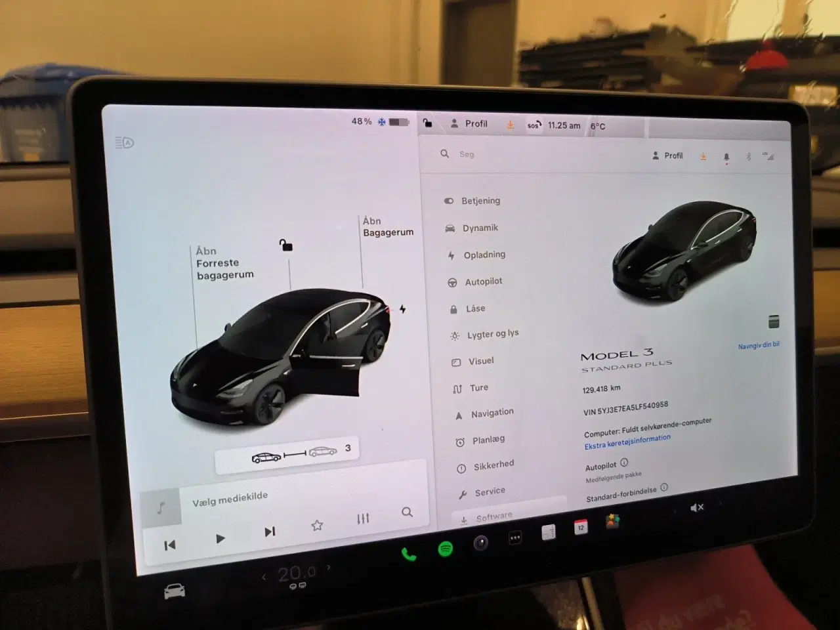The width and height of the screenshot is (840, 630).
Task: Tap the Søg search field
Action: click(x=467, y=154)
